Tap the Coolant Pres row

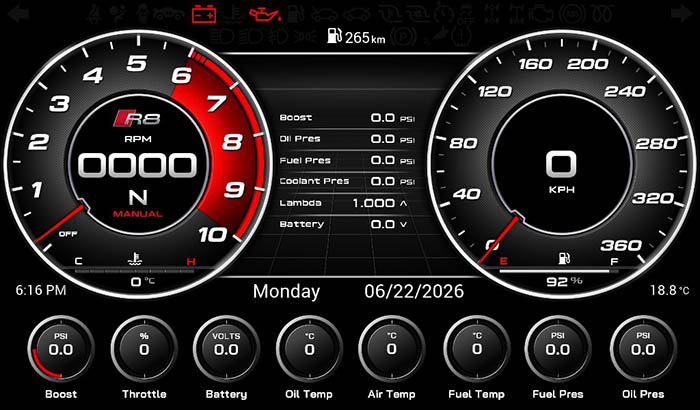tap(347, 181)
